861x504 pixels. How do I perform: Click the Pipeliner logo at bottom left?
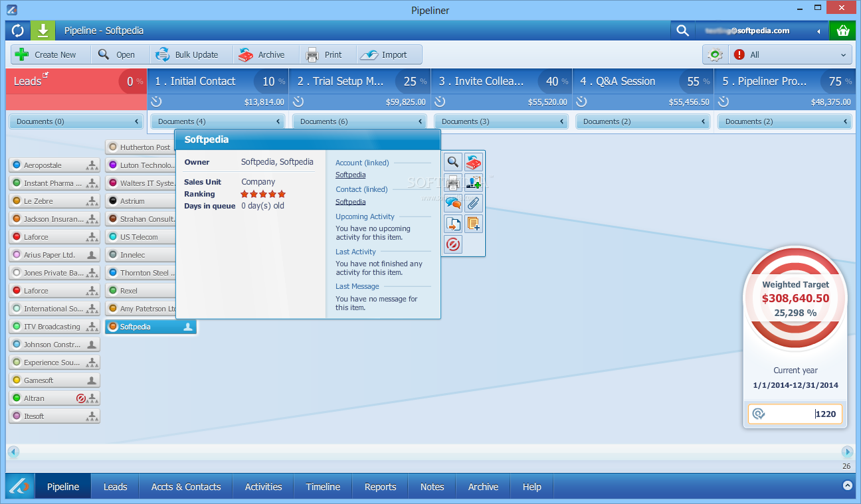[x=20, y=487]
